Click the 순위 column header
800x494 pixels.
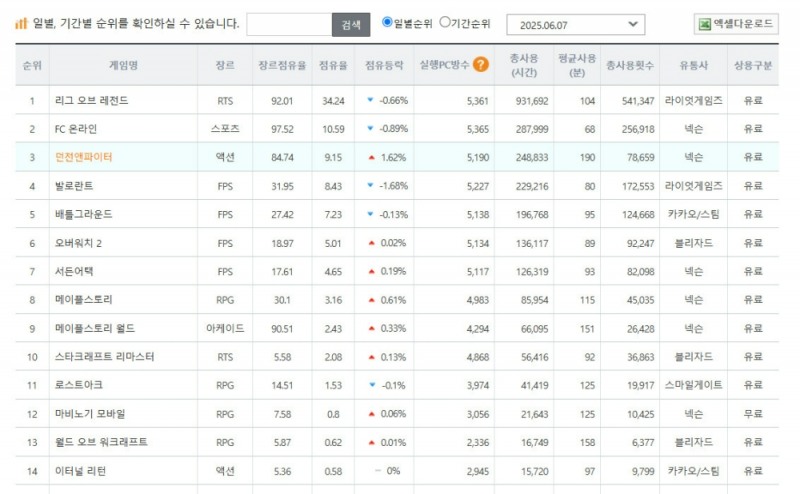(32, 65)
